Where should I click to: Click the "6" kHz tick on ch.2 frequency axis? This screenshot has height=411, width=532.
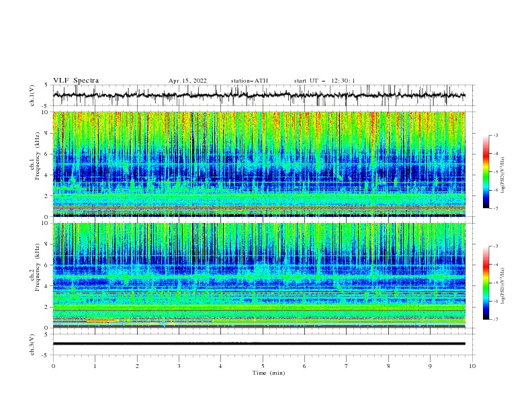click(47, 265)
